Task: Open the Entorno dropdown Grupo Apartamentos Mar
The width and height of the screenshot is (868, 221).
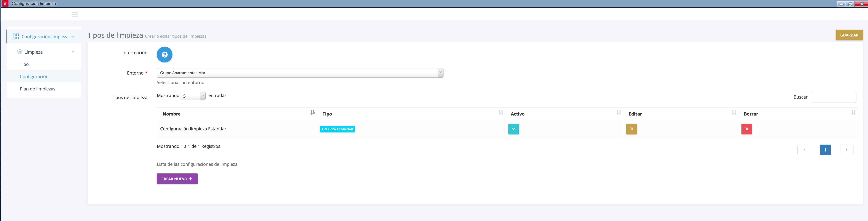Action: (x=300, y=73)
